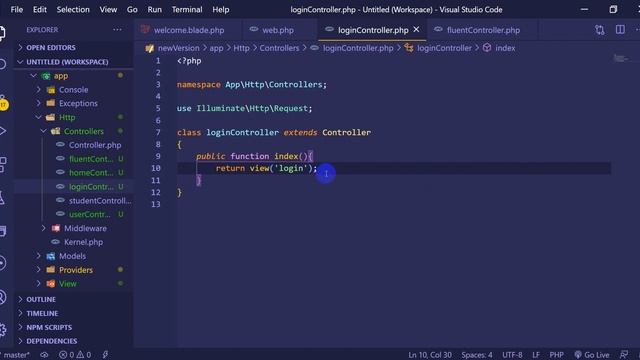Change indentation via Spaces: 4
The width and height of the screenshot is (640, 360).
pyautogui.click(x=477, y=355)
